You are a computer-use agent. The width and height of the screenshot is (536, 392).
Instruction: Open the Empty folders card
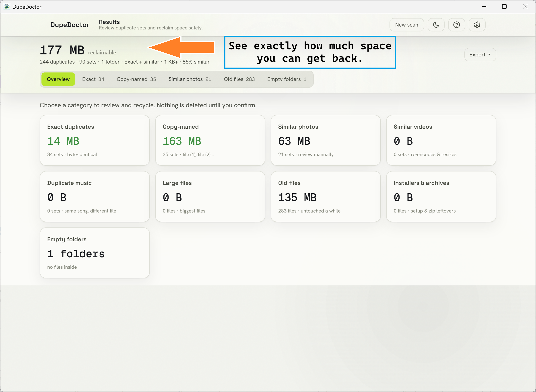tap(95, 253)
